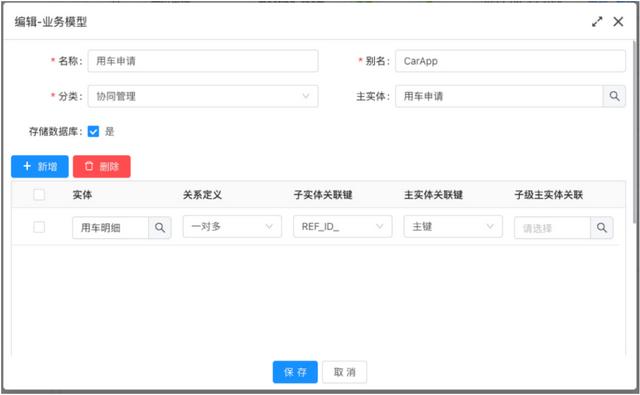Image resolution: width=640 pixels, height=395 pixels.
Task: Click the red 删除 button
Action: (102, 166)
